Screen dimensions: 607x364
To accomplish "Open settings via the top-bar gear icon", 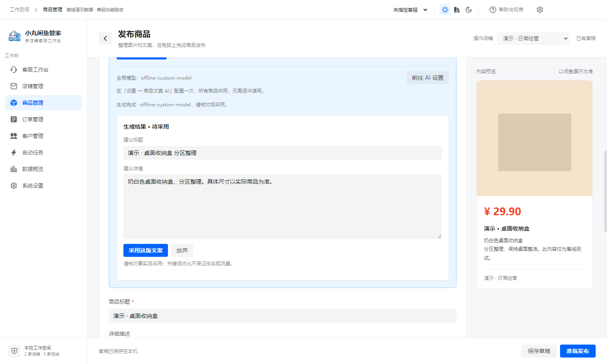I will point(540,10).
